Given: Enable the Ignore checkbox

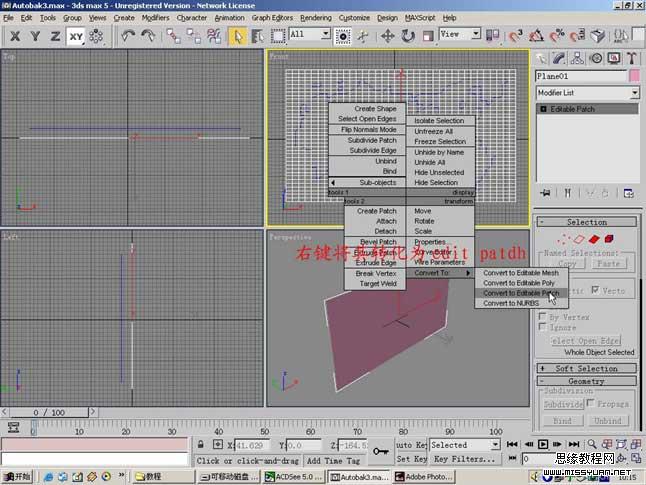Looking at the screenshot, I should click(x=543, y=327).
